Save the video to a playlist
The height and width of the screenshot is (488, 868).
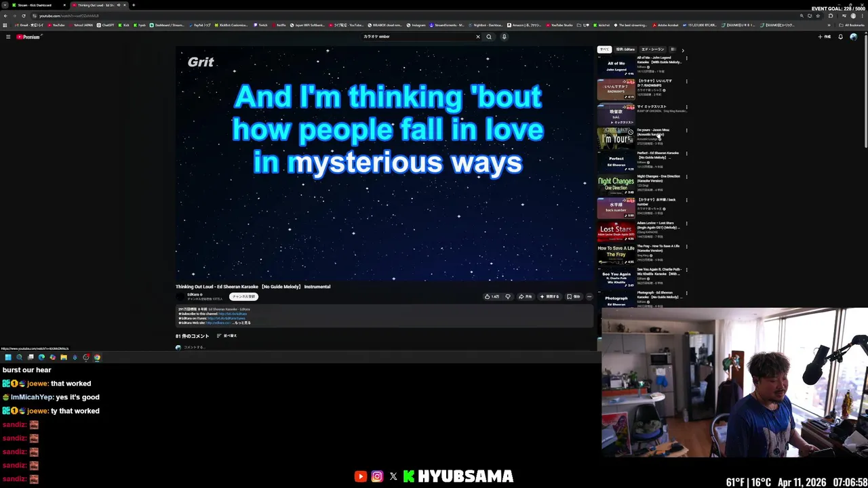pos(574,296)
